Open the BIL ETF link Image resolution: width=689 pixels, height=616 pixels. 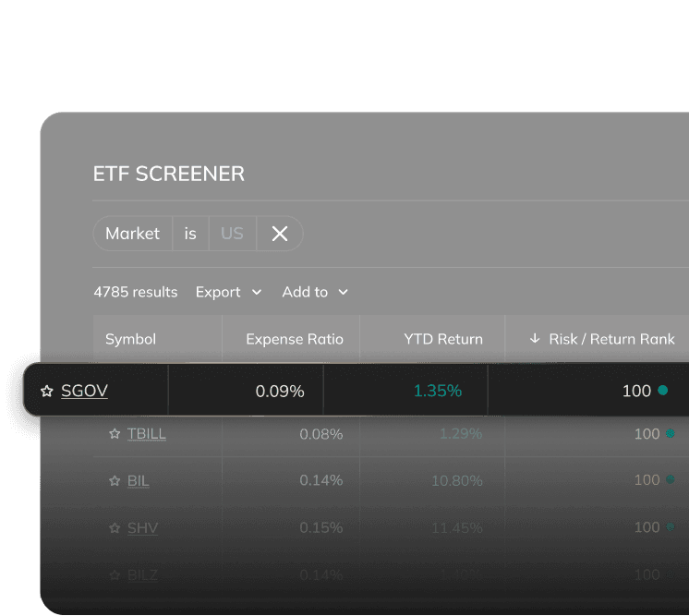[138, 480]
